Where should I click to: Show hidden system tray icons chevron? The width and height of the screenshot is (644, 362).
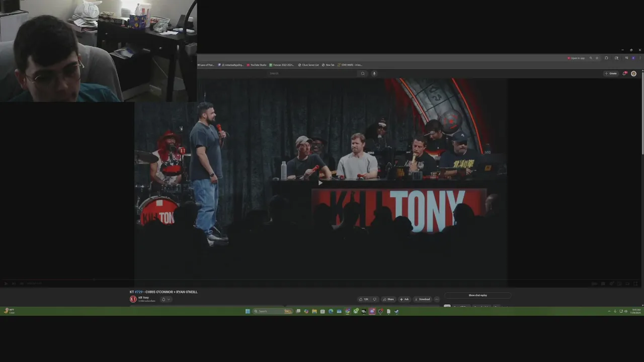[x=609, y=311]
